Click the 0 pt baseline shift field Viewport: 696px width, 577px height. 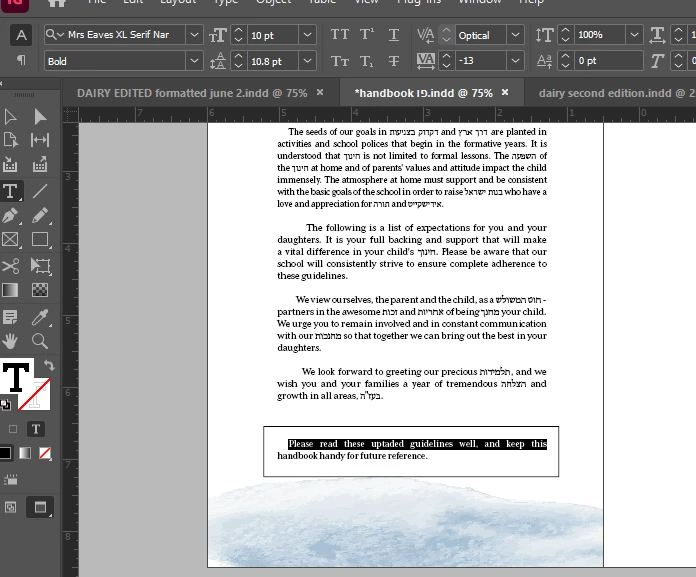coord(608,61)
